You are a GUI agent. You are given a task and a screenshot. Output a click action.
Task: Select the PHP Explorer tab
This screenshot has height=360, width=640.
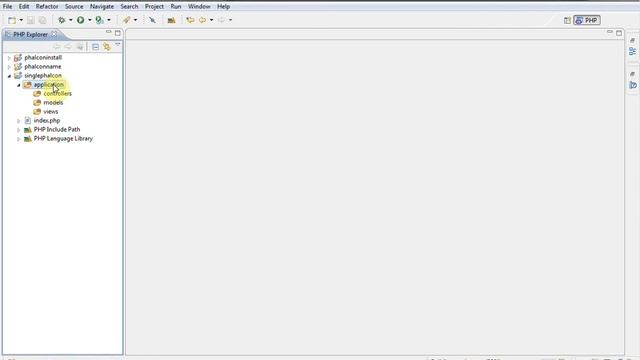pyautogui.click(x=30, y=35)
